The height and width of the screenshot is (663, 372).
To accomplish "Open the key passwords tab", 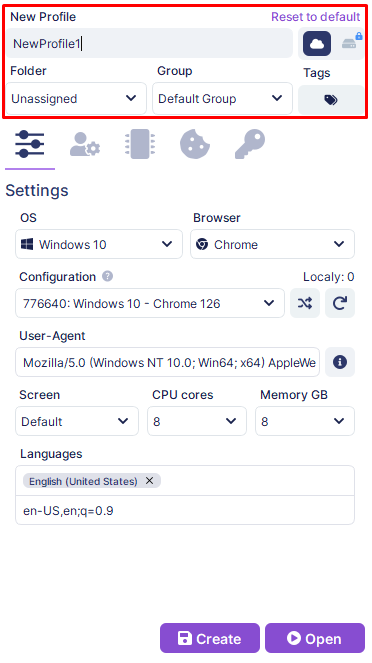I will click(250, 144).
